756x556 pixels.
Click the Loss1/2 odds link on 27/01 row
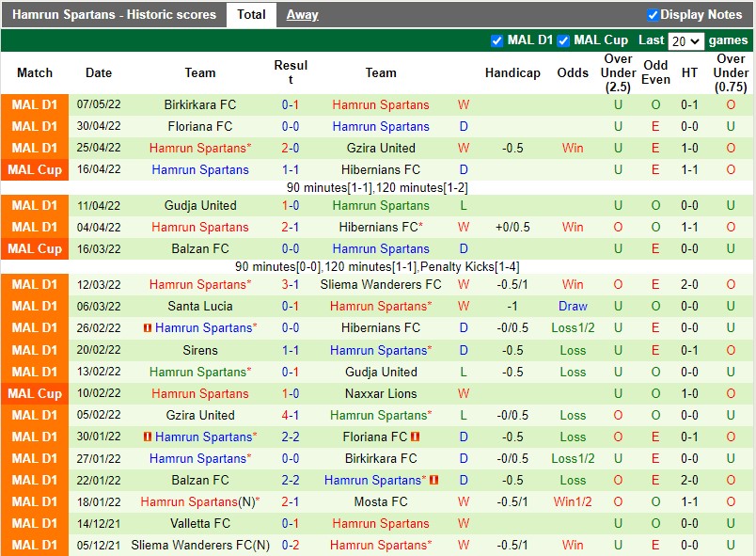[x=573, y=458]
